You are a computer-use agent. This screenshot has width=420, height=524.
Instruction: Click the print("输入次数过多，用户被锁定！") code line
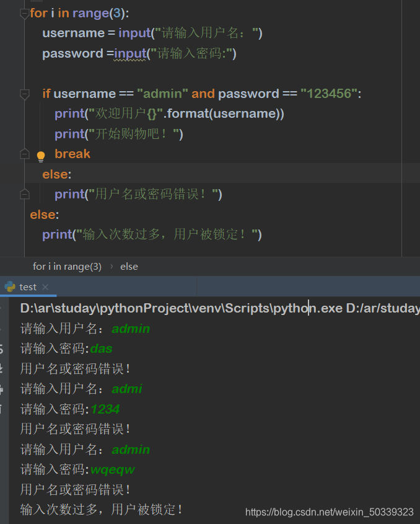tap(152, 234)
